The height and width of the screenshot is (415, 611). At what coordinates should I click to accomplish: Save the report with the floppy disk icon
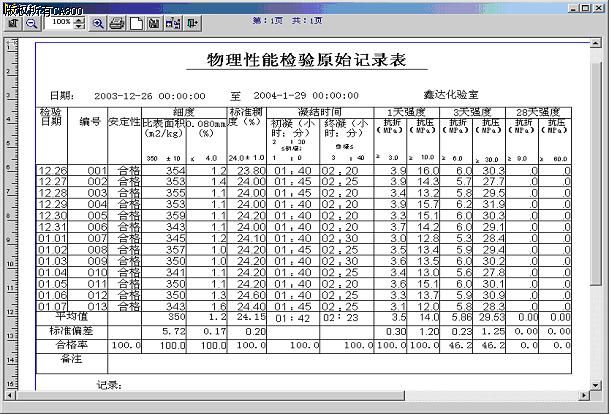[153, 21]
